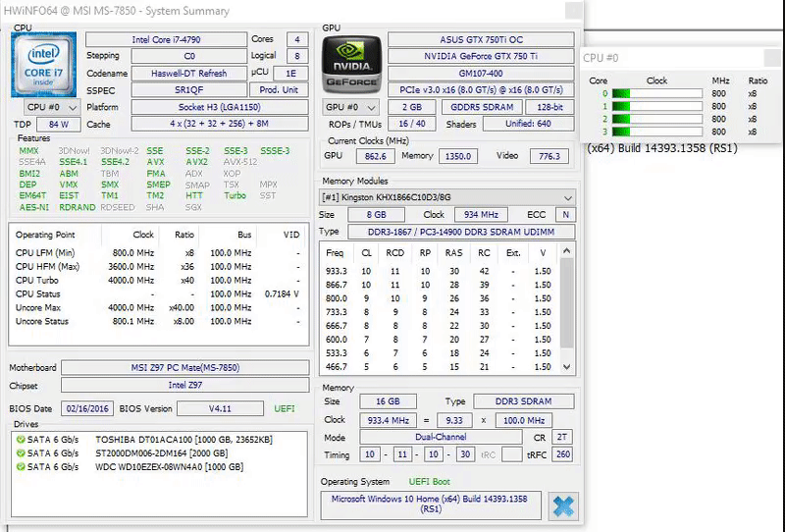The image size is (785, 532).
Task: Click the CPU Turbo operating point row
Action: pos(158,280)
